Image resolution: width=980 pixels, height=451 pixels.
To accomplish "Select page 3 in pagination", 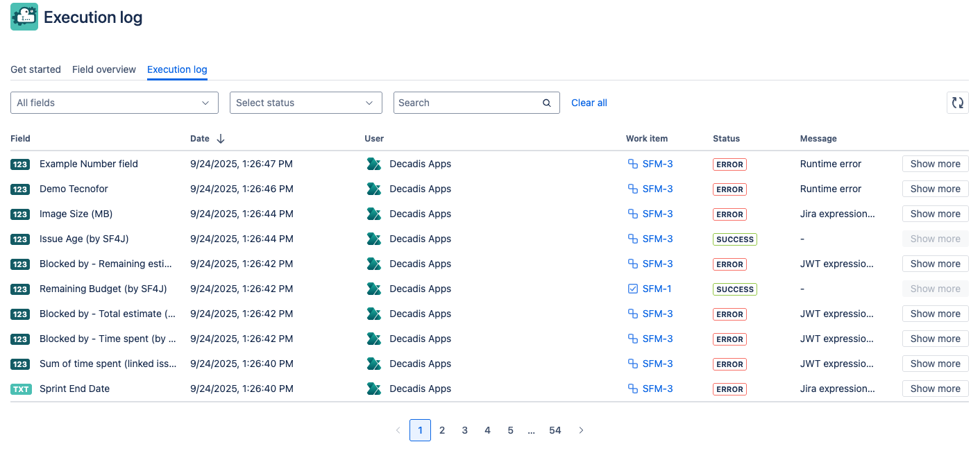I will point(465,430).
